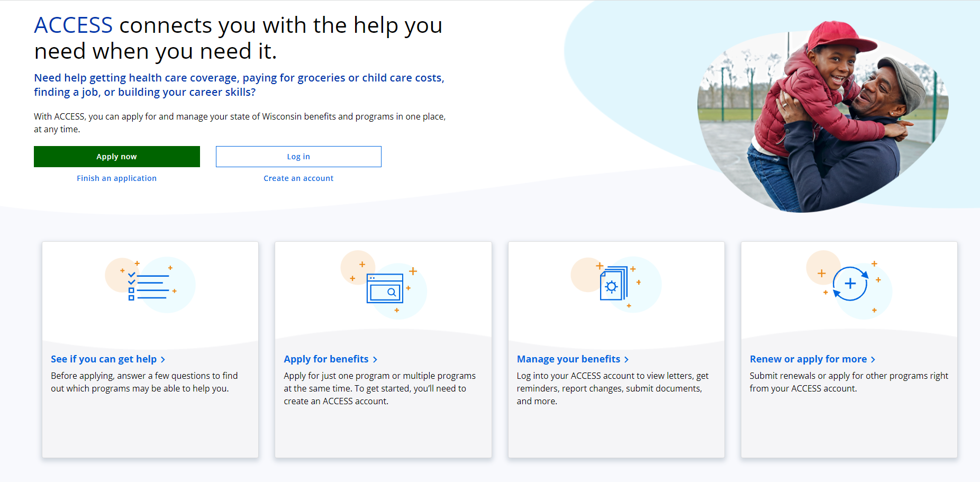This screenshot has height=482, width=980.
Task: Open Renew or apply for more link
Action: point(808,359)
